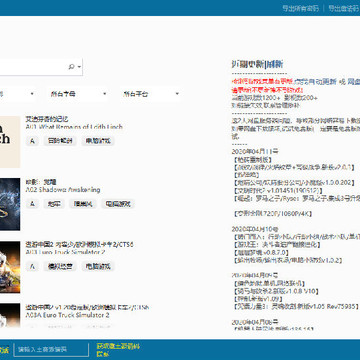Open the 所有平台 platform filter dropdown

[150, 94]
